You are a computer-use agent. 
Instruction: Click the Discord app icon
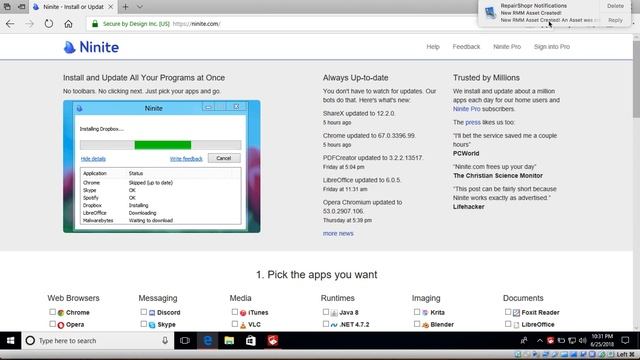pyautogui.click(x=152, y=313)
